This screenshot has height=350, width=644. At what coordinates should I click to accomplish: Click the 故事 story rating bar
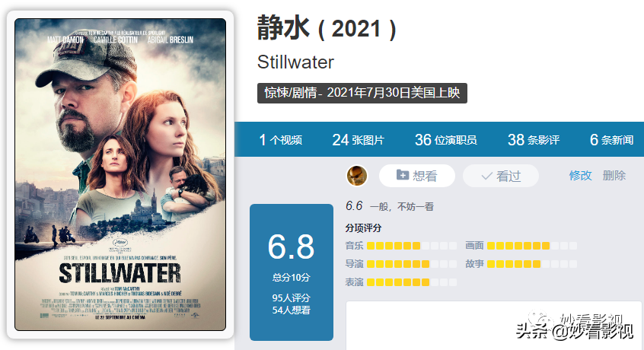click(x=532, y=264)
